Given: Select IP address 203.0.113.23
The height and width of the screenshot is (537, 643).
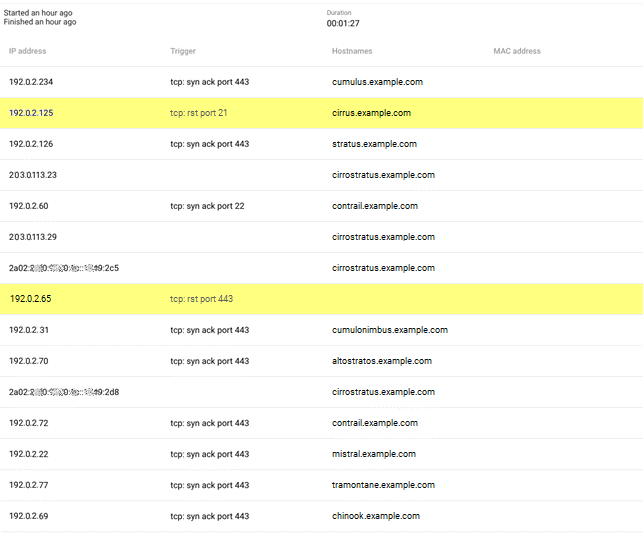Looking at the screenshot, I should [x=33, y=175].
